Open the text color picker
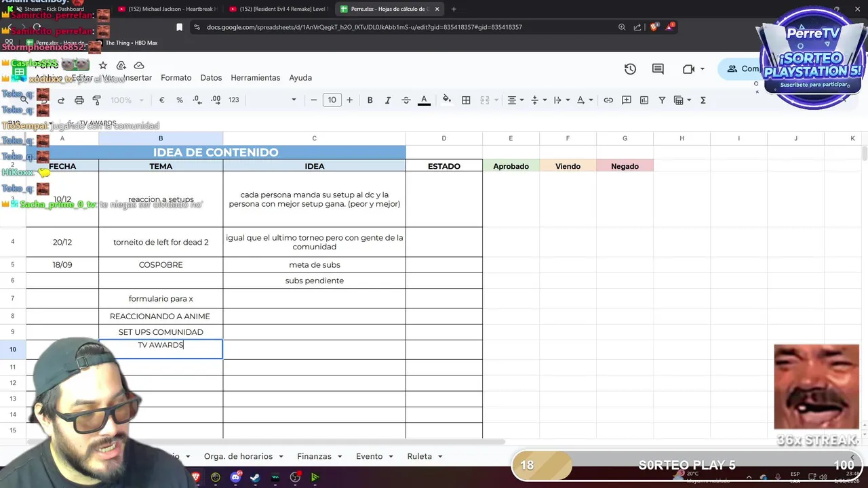868x488 pixels. coord(424,100)
